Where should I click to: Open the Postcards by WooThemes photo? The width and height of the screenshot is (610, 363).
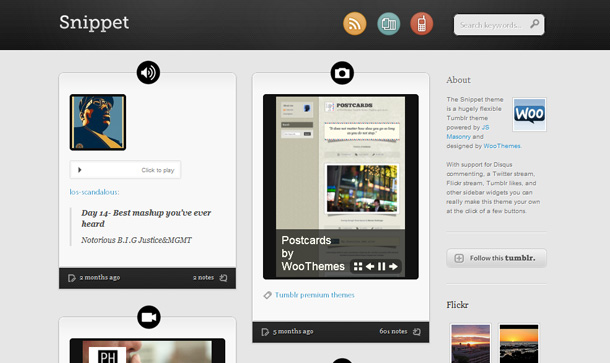[x=341, y=187]
